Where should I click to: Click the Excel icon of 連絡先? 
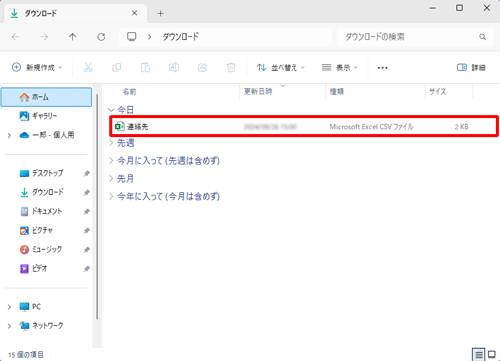(x=119, y=127)
